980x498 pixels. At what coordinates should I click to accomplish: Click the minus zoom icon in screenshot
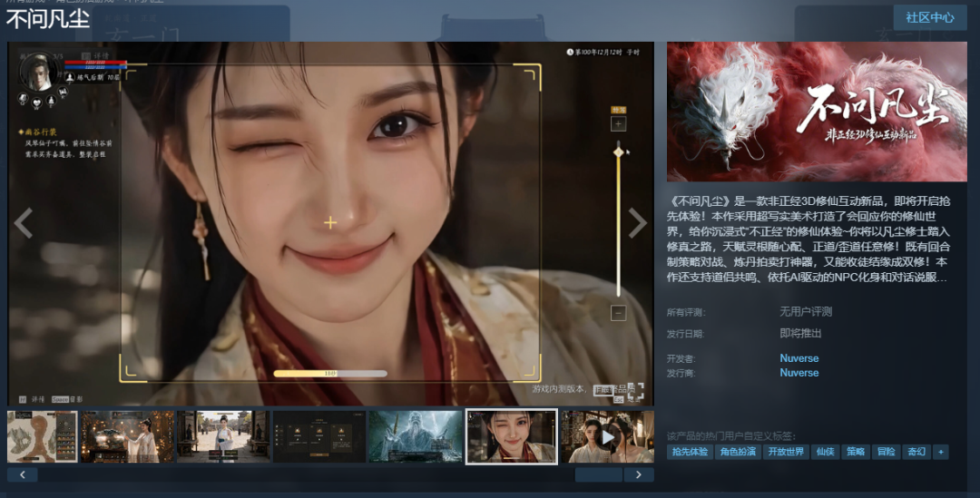click(x=618, y=312)
